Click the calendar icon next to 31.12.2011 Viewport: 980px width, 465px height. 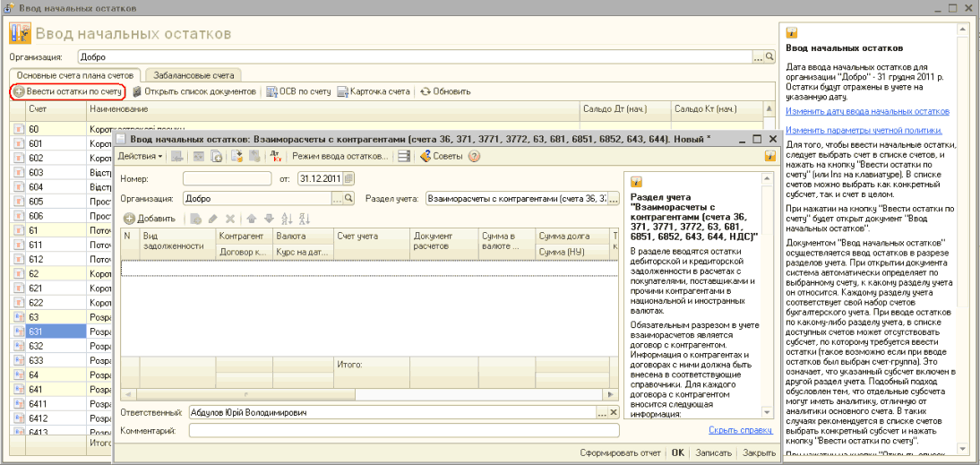[348, 178]
